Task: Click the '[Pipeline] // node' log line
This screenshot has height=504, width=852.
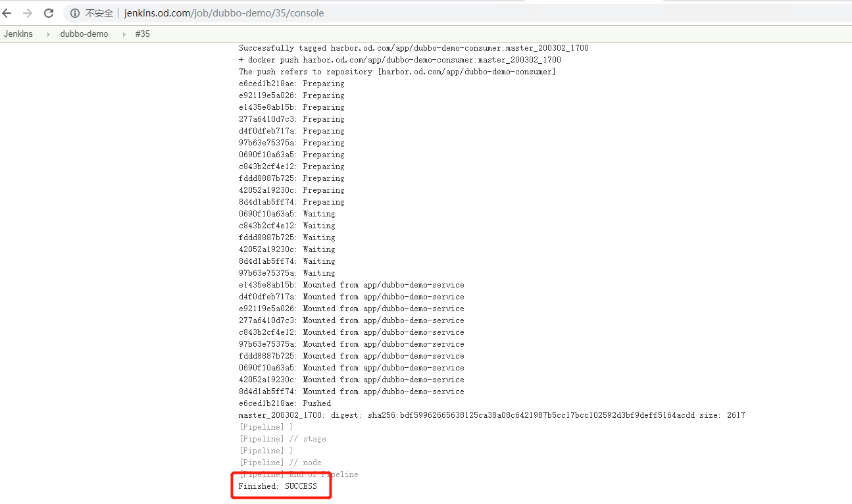Action: pyautogui.click(x=280, y=463)
